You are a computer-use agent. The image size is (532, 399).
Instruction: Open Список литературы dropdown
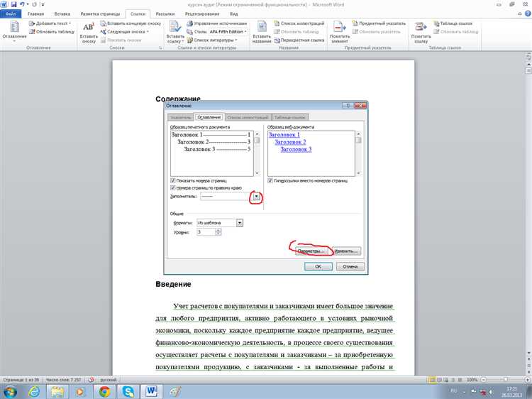pos(211,40)
